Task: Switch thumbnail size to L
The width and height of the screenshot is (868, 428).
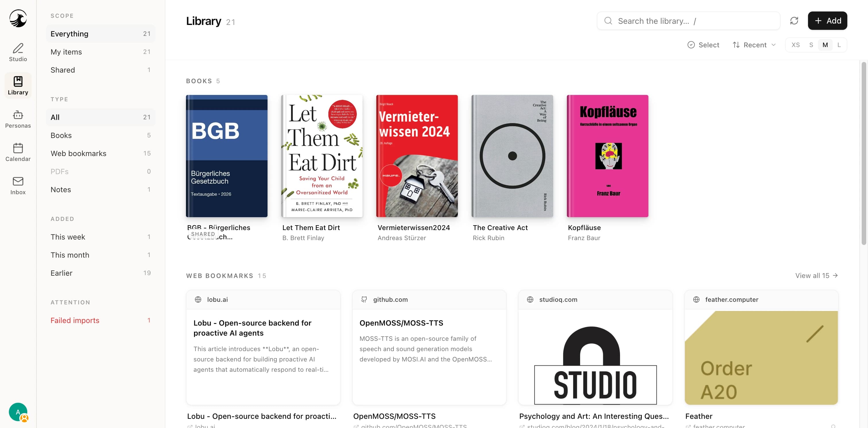Action: click(839, 45)
